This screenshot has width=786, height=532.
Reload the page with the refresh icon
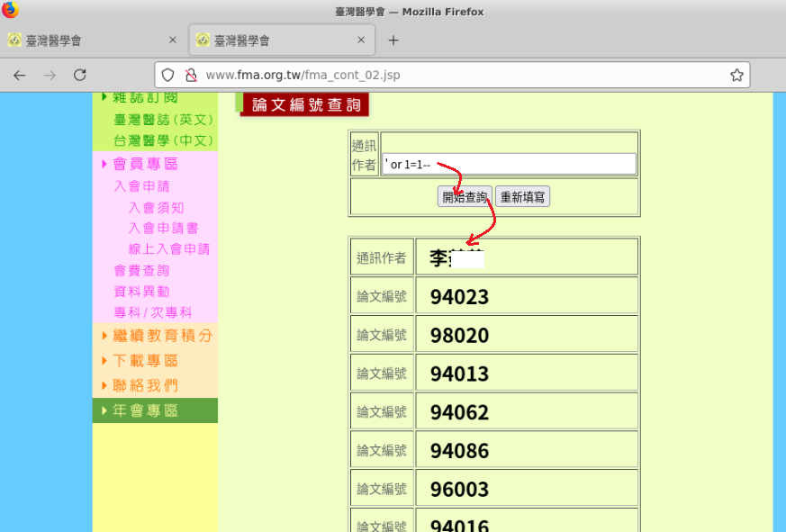click(x=80, y=76)
